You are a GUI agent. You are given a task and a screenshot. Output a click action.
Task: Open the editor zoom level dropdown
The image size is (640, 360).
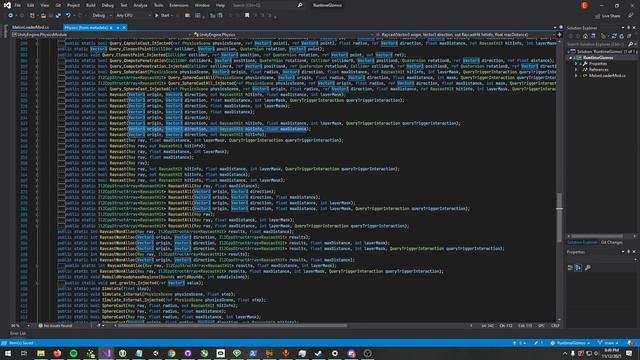(20, 326)
